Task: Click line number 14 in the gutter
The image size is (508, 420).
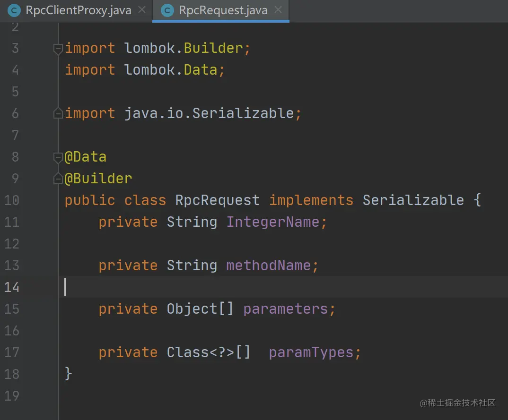Action: [x=11, y=287]
